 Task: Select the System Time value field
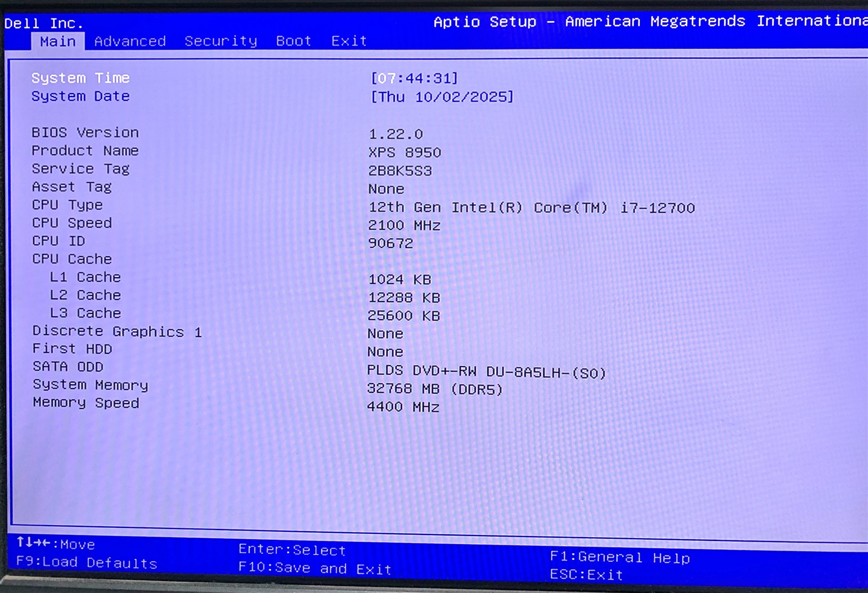[x=414, y=79]
